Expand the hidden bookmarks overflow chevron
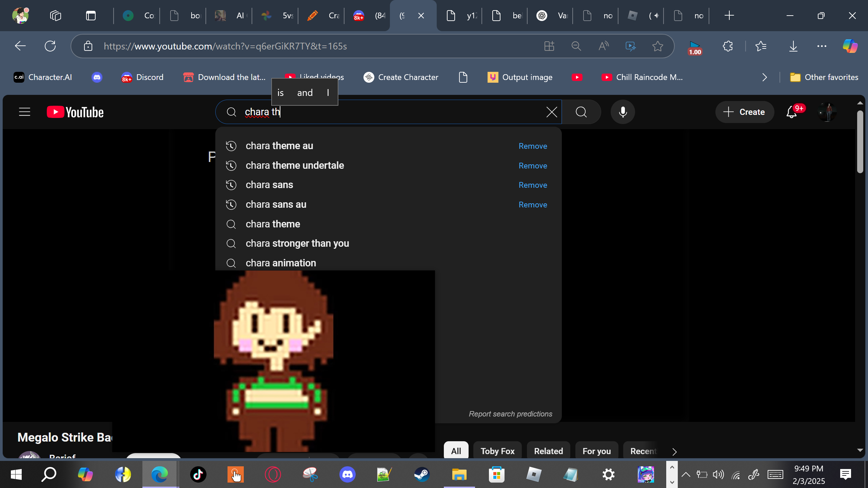The image size is (868, 488). pos(765,77)
